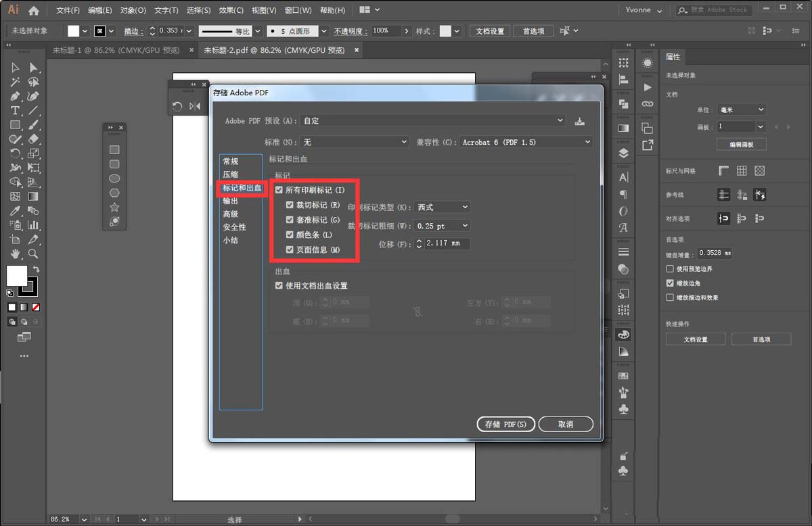Viewport: 812px width, 526px height.
Task: Click the 存储 PDF button
Action: coord(505,424)
